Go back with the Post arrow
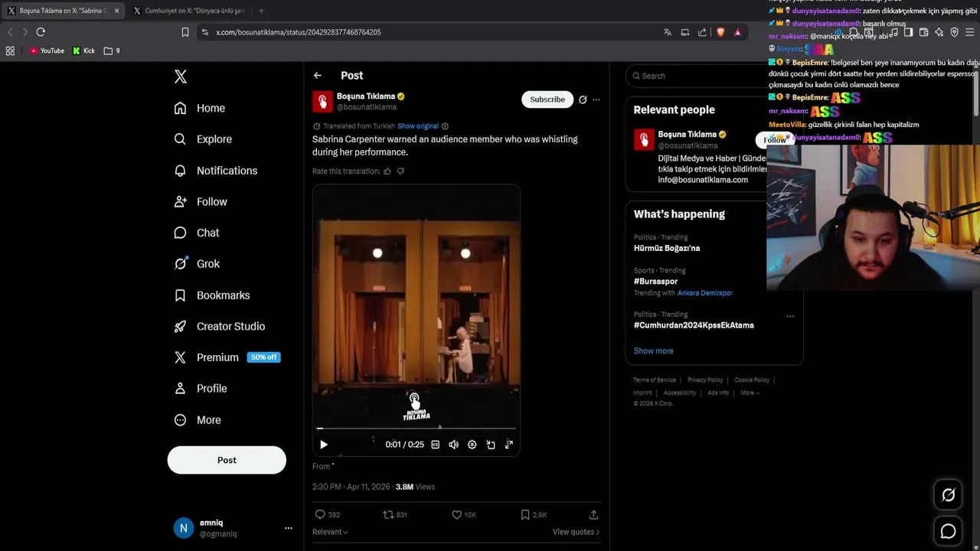This screenshot has width=980, height=551. point(317,76)
